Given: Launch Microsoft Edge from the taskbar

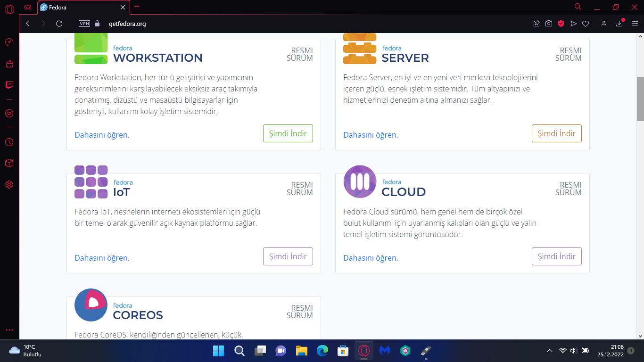Looking at the screenshot, I should [322, 351].
